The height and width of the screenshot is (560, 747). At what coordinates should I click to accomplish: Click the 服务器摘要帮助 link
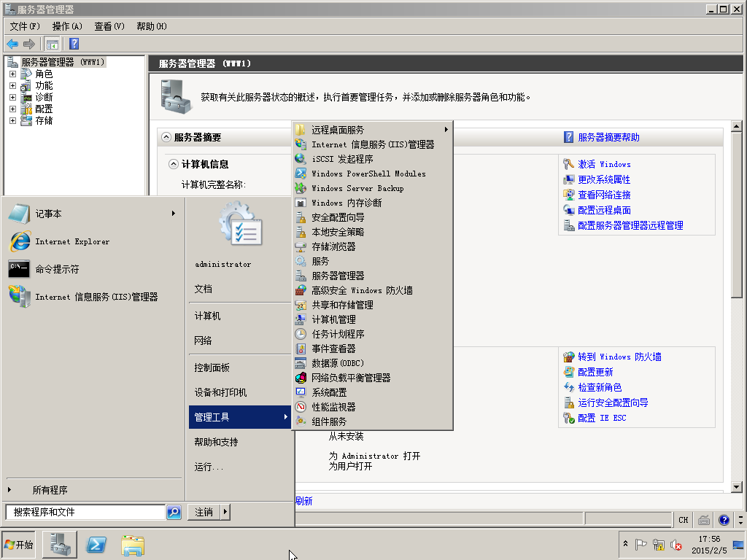pyautogui.click(x=608, y=137)
